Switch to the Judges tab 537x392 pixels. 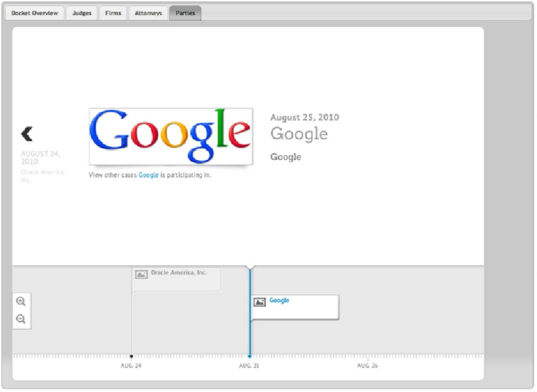(x=82, y=13)
